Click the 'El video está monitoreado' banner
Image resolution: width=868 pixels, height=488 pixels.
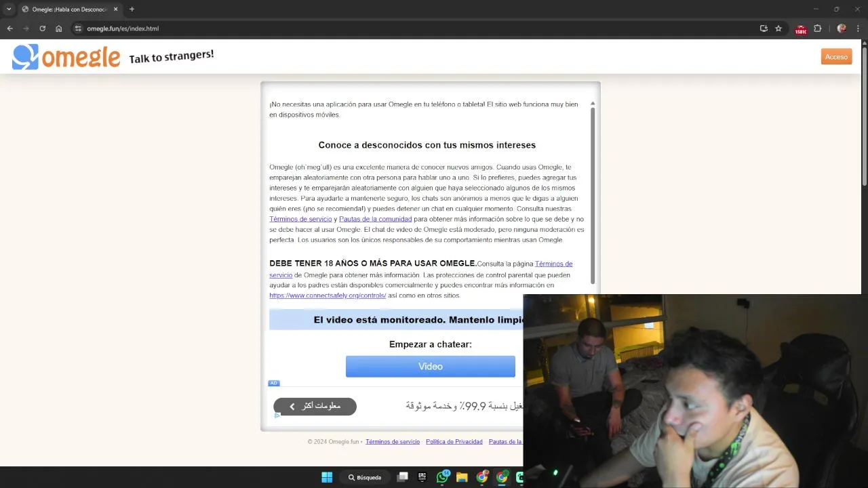(397, 319)
